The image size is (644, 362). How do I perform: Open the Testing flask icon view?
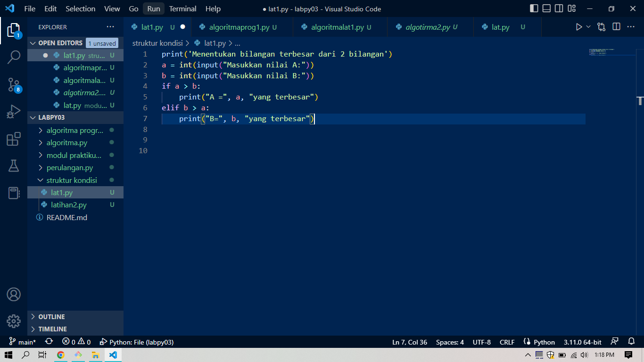pyautogui.click(x=14, y=165)
